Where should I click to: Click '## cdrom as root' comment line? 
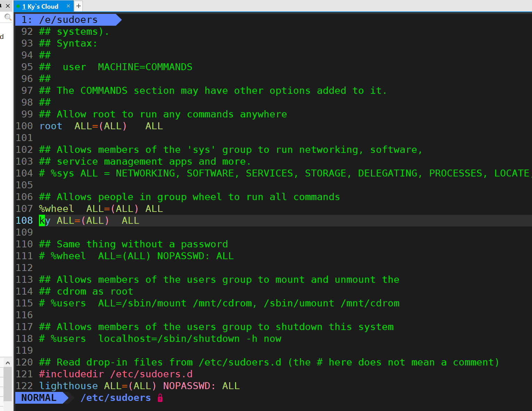(86, 291)
